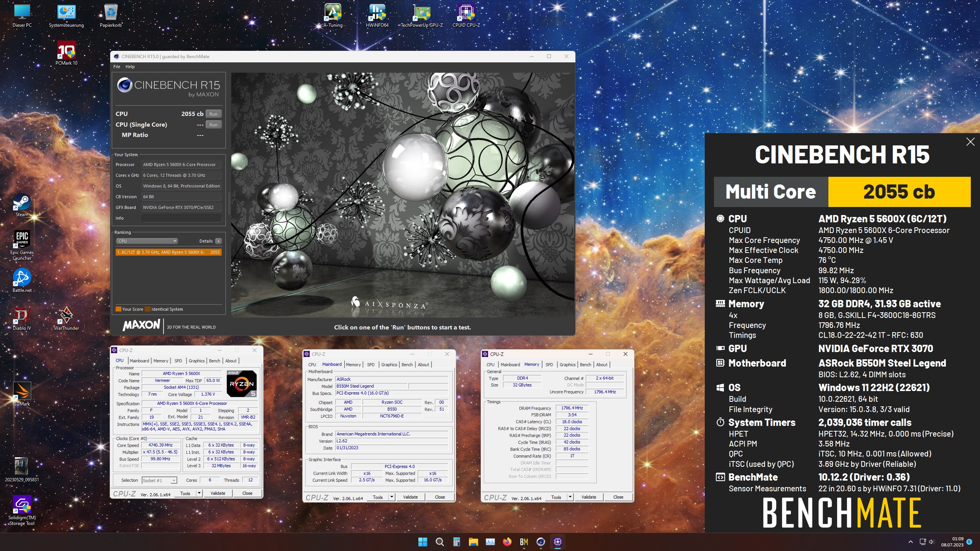Open HWiNFO64 desktop shortcut

377,15
